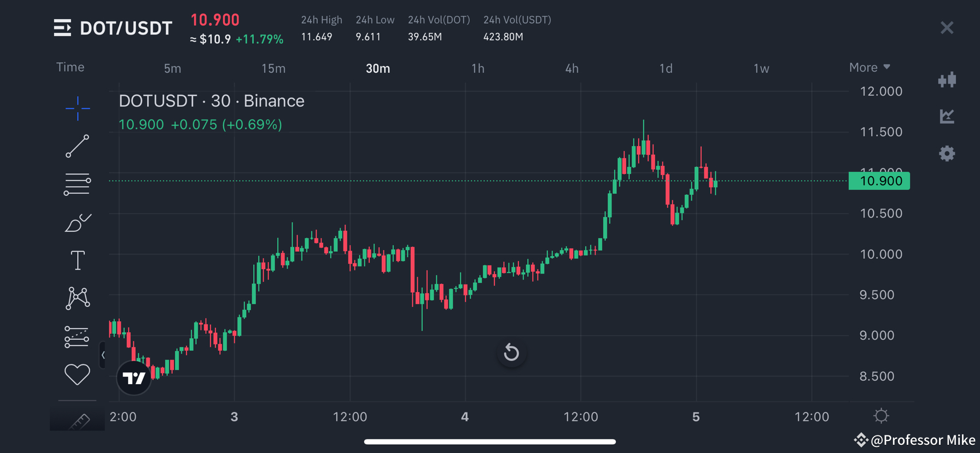Select the Brush drawing tool
Image resolution: width=980 pixels, height=453 pixels.
coord(77,222)
